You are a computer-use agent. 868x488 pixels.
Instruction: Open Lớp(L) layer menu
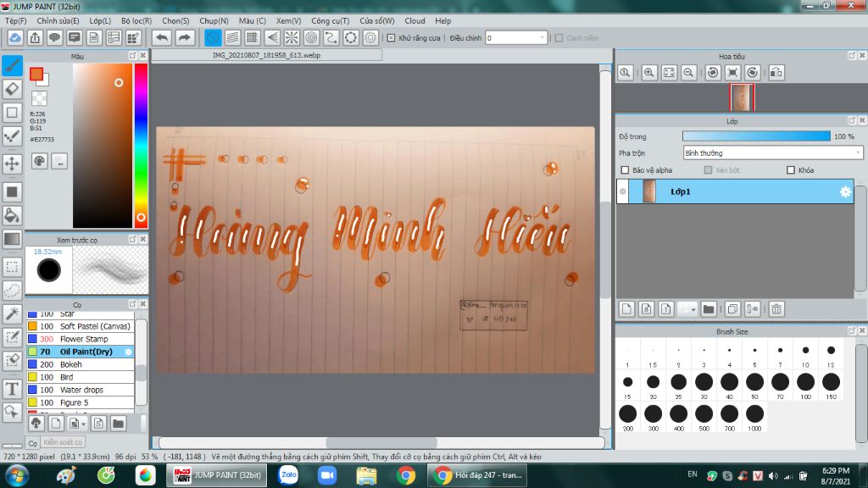pyautogui.click(x=100, y=20)
